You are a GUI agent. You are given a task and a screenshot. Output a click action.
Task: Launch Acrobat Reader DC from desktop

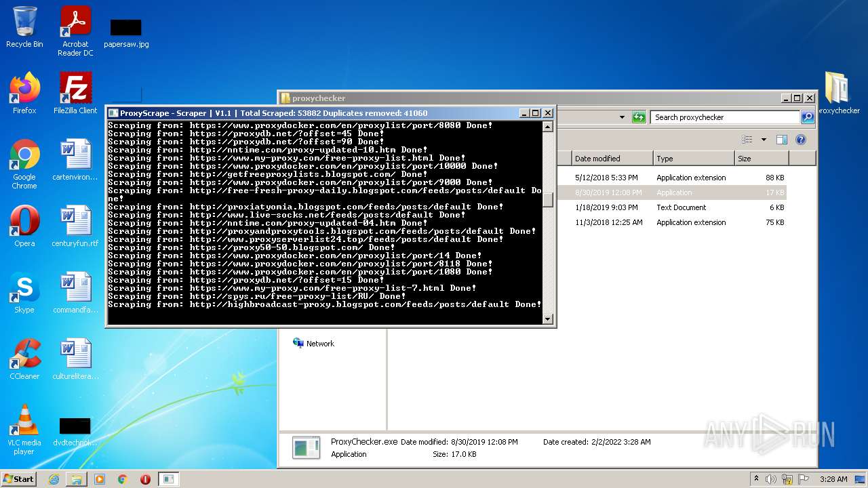point(75,31)
